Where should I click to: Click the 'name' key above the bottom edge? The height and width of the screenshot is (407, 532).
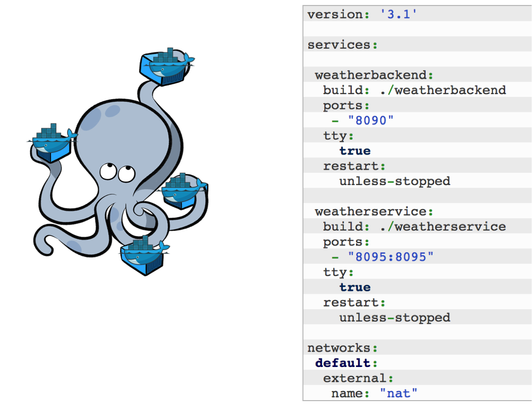[x=347, y=394]
